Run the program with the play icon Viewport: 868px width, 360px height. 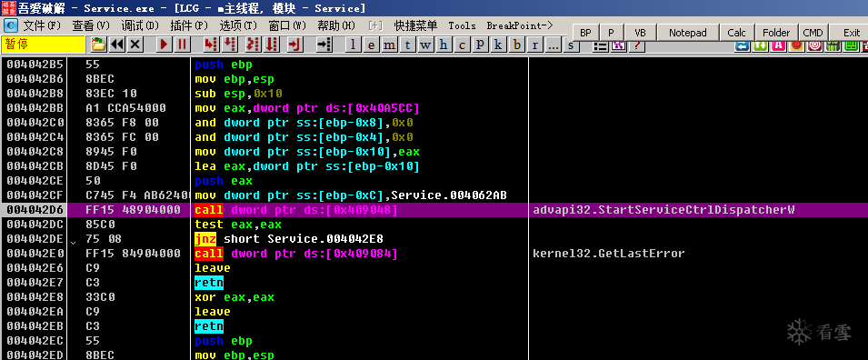point(164,45)
